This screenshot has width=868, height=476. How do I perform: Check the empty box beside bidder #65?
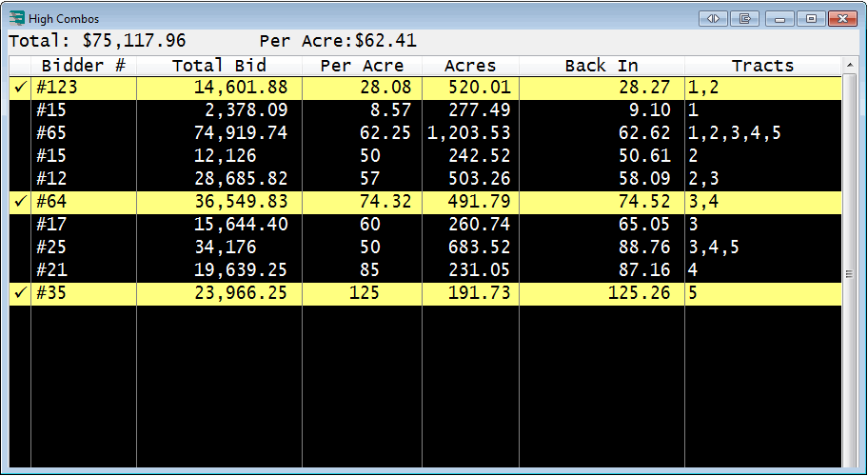click(20, 133)
